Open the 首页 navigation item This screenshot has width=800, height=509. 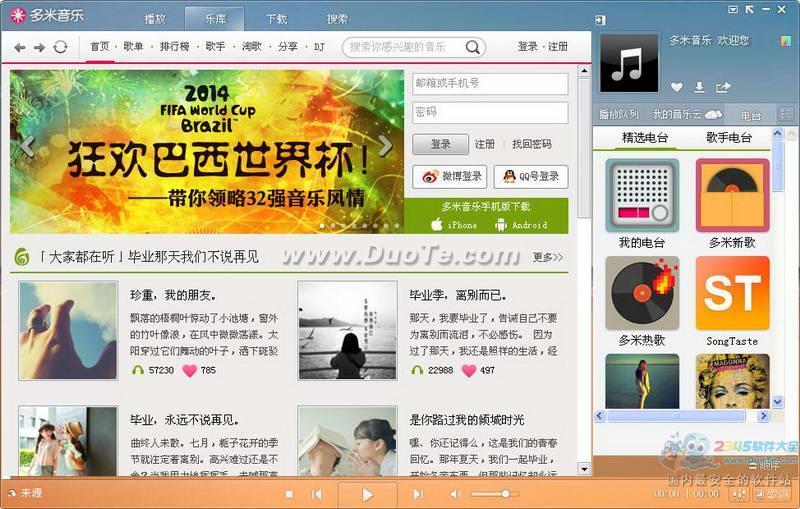[99, 47]
